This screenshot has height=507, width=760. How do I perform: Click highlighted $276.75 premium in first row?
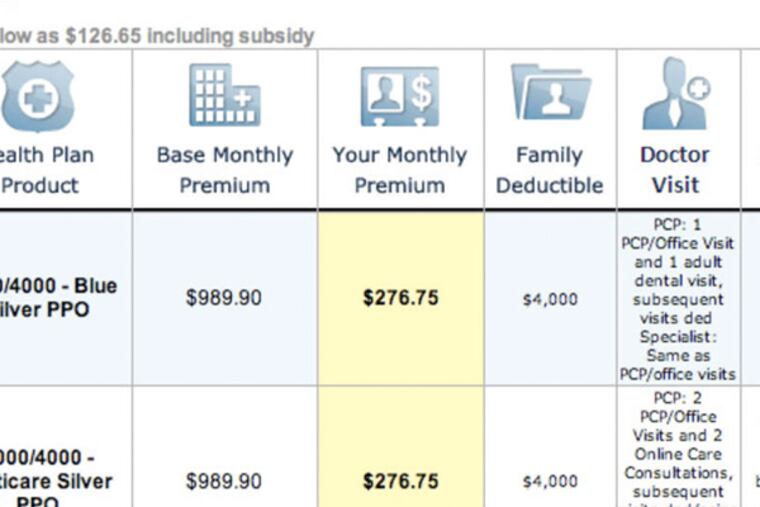click(400, 298)
